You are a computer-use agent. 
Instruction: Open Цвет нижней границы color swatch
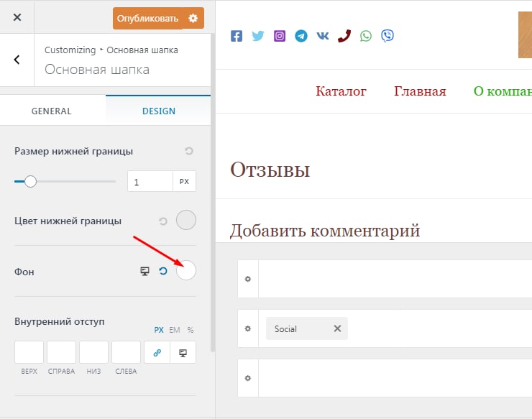(186, 220)
